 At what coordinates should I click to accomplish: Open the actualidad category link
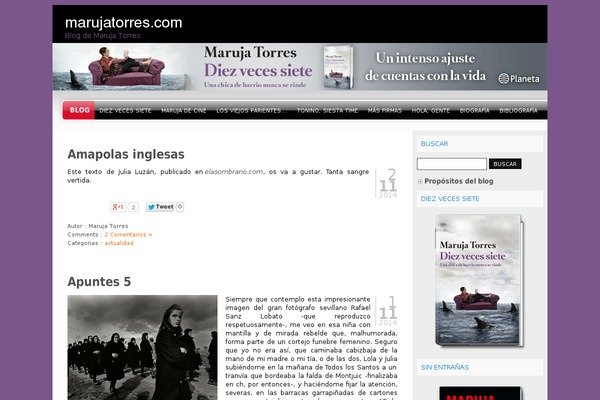119,243
